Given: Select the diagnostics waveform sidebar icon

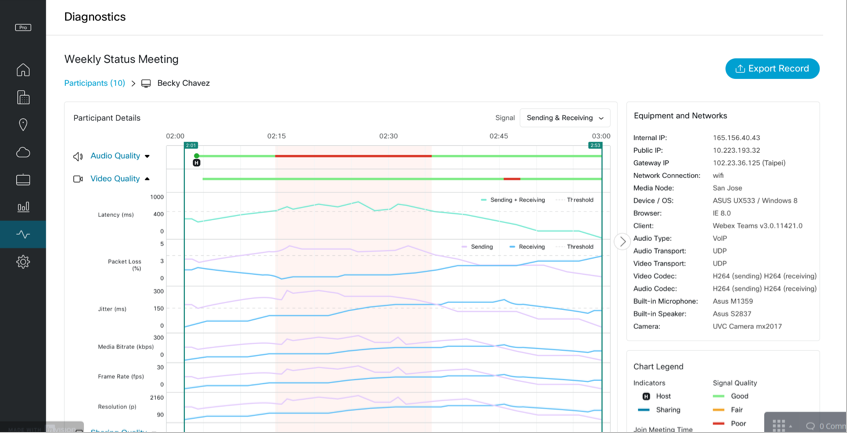Looking at the screenshot, I should pyautogui.click(x=23, y=234).
